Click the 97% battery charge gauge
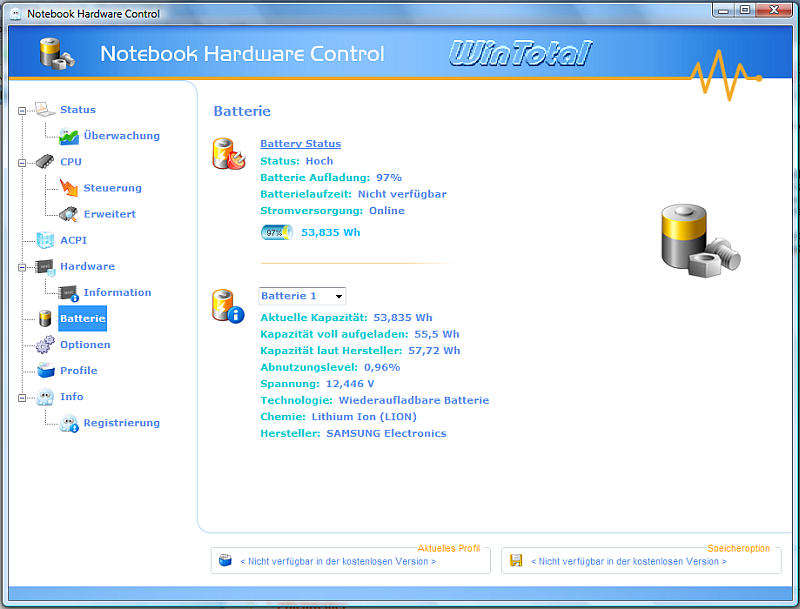 click(277, 233)
